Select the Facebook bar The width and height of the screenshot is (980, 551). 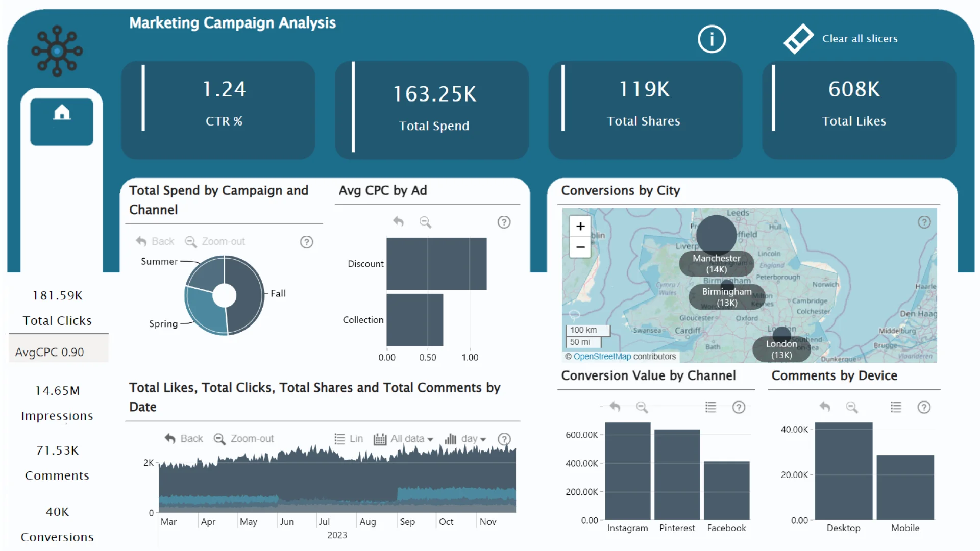pos(726,491)
